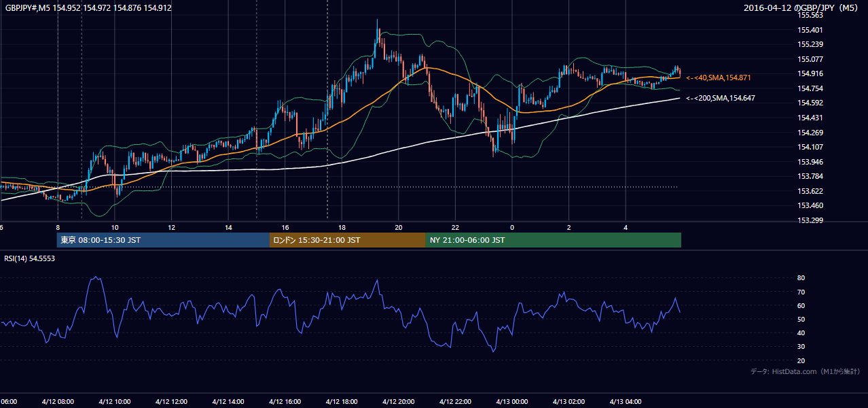Click bottom time label 4/12 14:00
Image resolution: width=868 pixels, height=408 pixels.
(228, 402)
